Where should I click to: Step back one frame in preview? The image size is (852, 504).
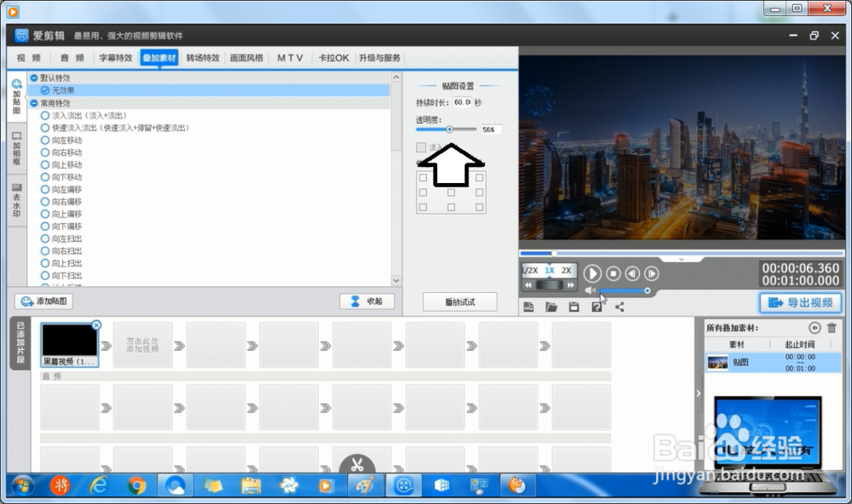632,274
